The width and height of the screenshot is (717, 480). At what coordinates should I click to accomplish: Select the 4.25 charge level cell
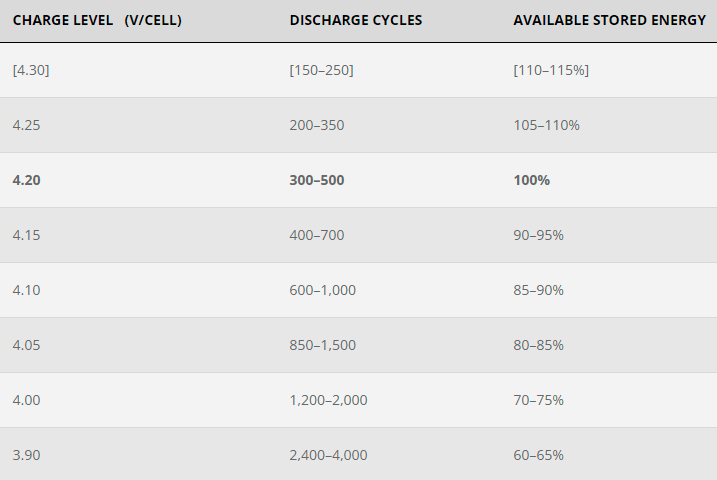tap(27, 125)
